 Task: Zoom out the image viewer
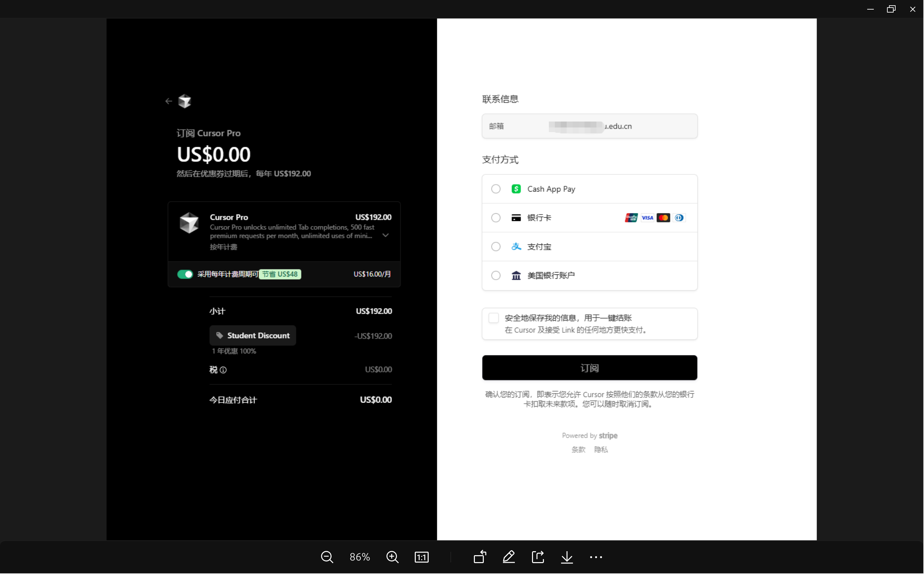click(x=327, y=557)
